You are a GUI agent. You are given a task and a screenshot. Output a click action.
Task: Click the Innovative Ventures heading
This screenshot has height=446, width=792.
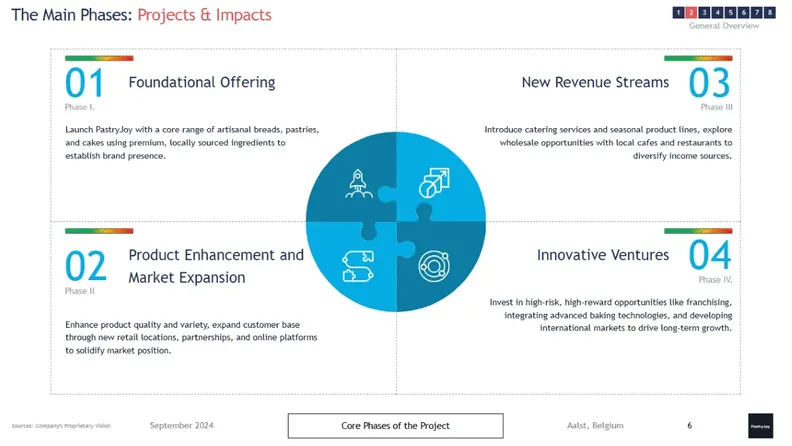click(603, 255)
